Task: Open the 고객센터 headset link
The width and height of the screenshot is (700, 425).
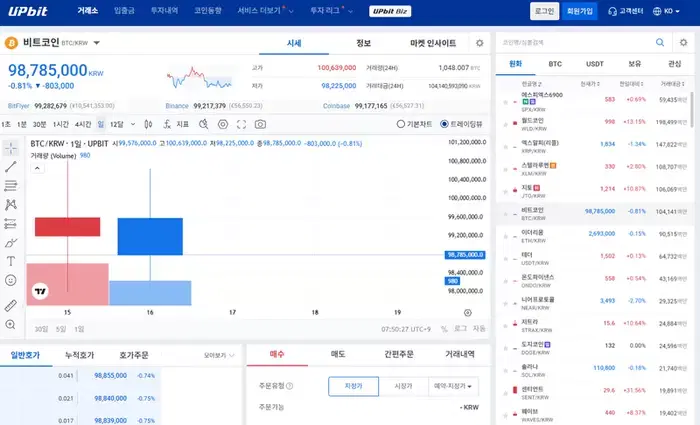Action: click(x=625, y=11)
